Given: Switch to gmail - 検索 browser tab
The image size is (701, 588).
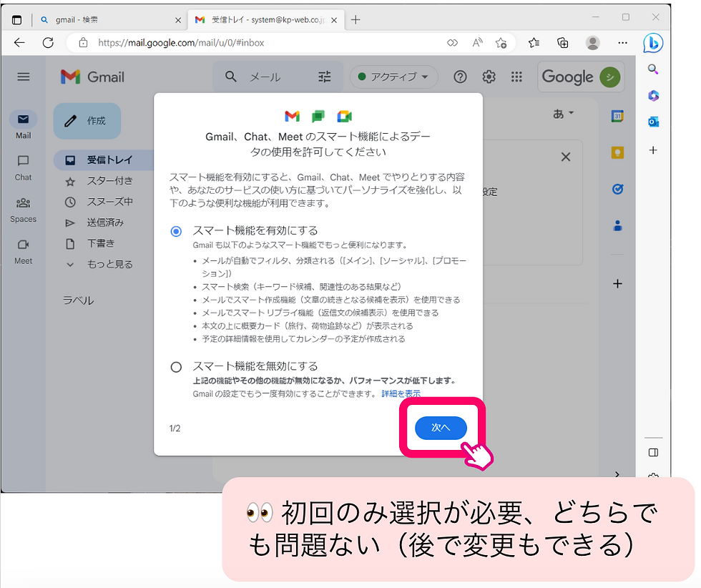Looking at the screenshot, I should 109,20.
